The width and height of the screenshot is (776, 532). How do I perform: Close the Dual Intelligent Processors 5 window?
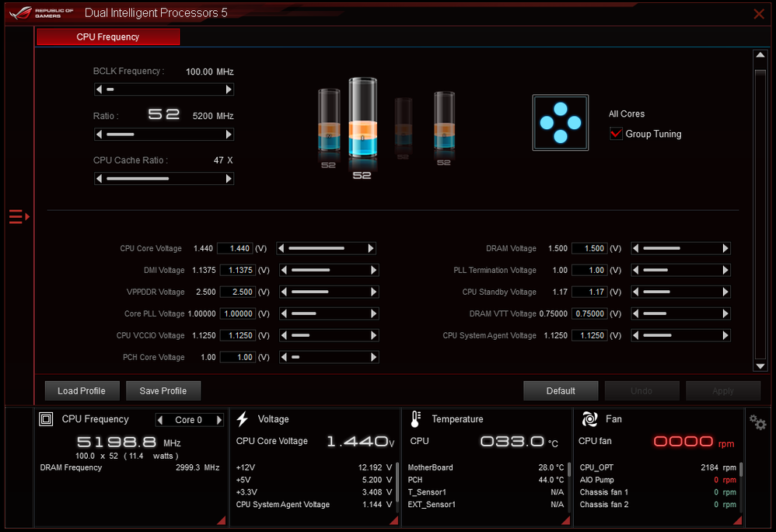pyautogui.click(x=759, y=13)
